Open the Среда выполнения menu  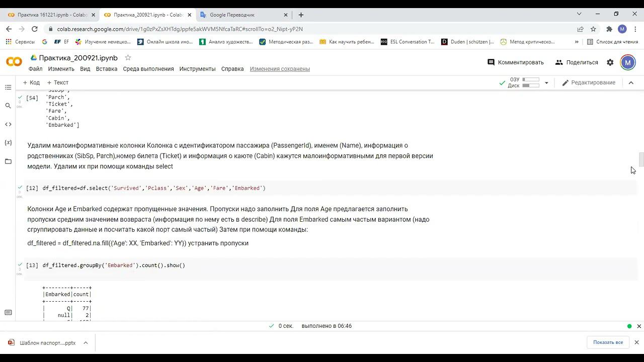[x=148, y=69]
